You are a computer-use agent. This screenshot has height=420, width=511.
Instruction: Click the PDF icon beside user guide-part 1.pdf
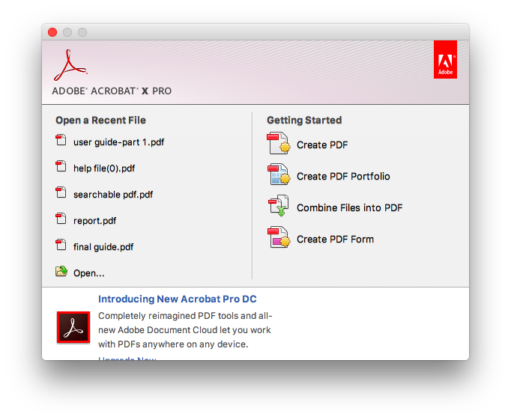coord(61,140)
